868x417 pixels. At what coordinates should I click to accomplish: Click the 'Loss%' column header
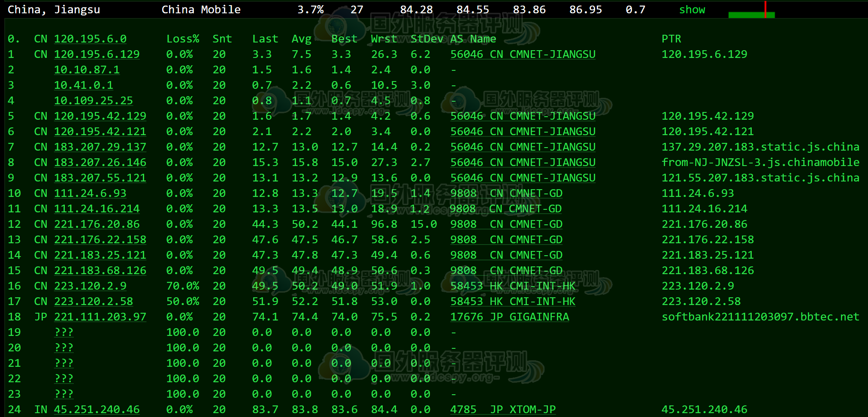pos(183,39)
